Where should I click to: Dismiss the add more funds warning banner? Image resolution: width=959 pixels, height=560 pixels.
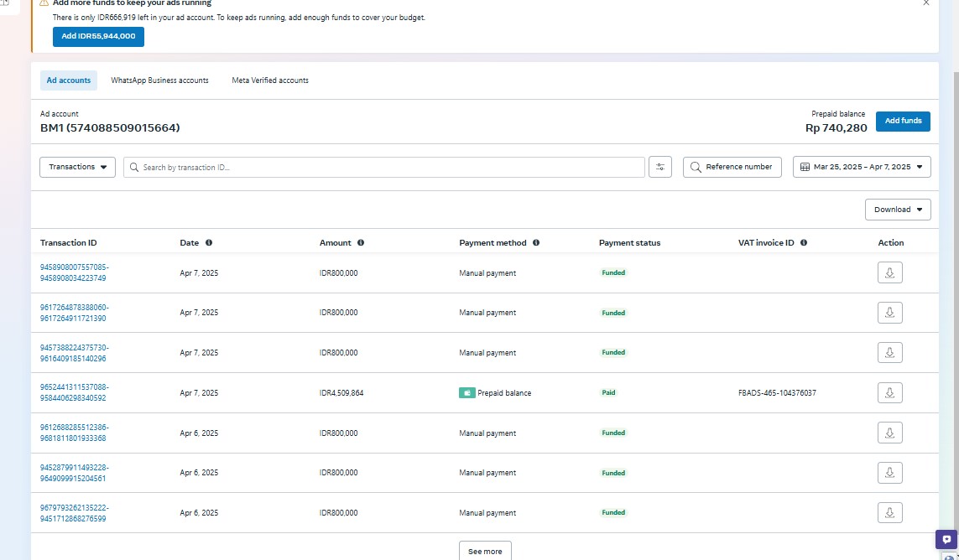point(926,3)
